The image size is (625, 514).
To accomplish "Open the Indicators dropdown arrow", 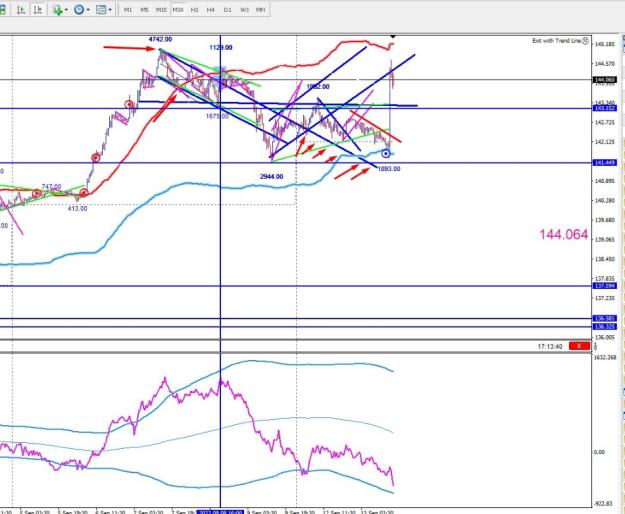I will coord(66,10).
